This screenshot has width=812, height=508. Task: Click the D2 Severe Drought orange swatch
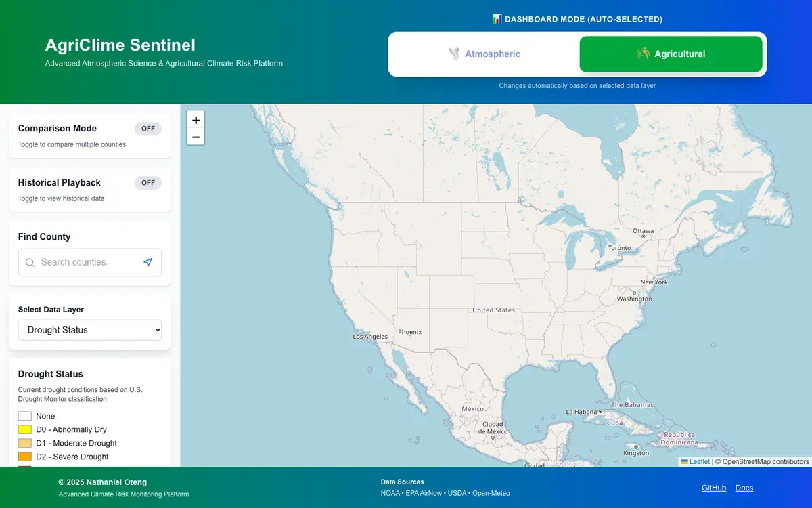25,457
